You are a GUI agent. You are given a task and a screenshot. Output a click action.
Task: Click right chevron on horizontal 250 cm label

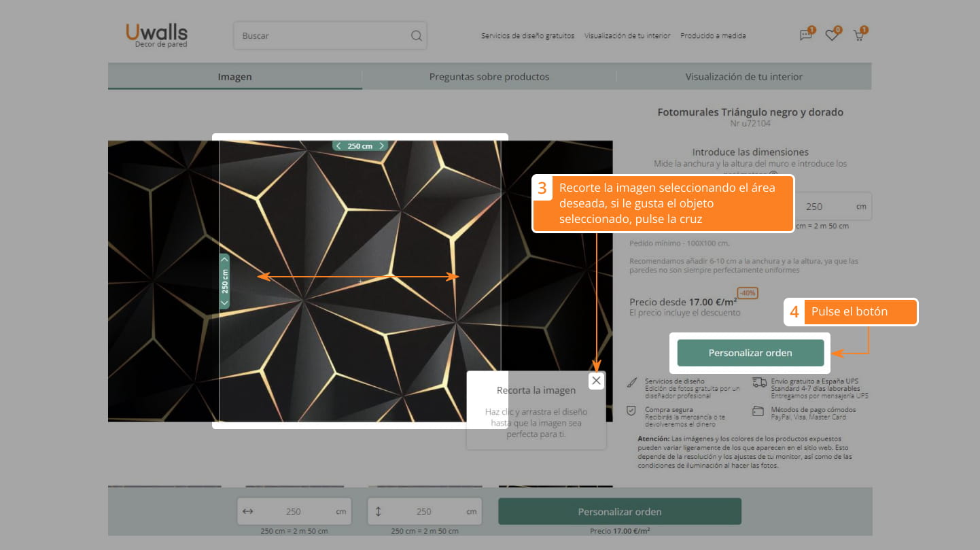(382, 146)
